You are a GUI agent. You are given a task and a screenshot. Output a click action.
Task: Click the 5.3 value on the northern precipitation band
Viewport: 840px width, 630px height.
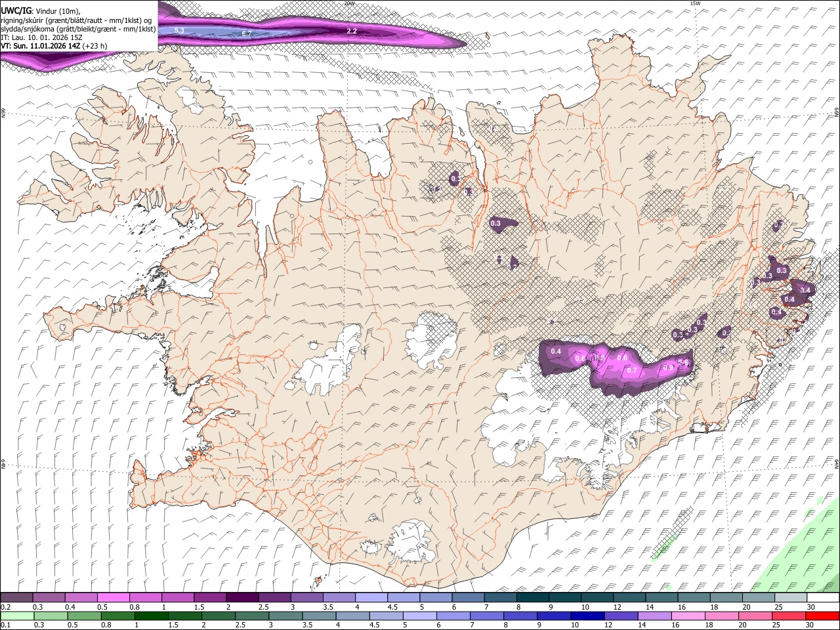179,30
